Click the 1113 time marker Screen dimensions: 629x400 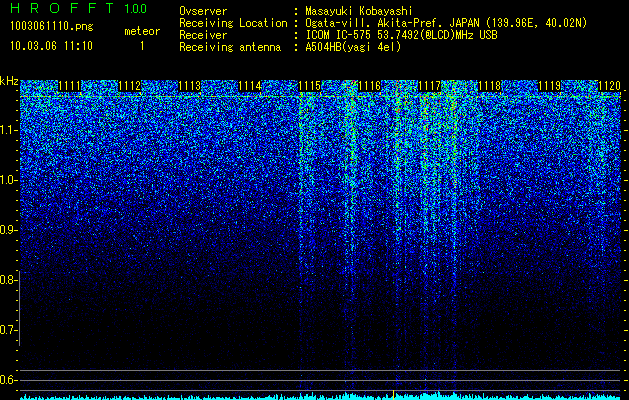click(189, 86)
